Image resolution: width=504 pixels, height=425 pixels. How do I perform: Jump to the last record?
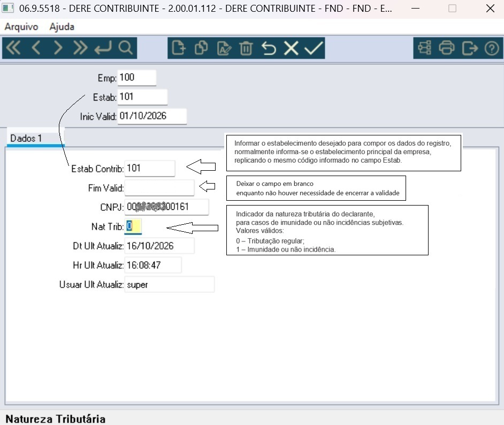(x=80, y=48)
